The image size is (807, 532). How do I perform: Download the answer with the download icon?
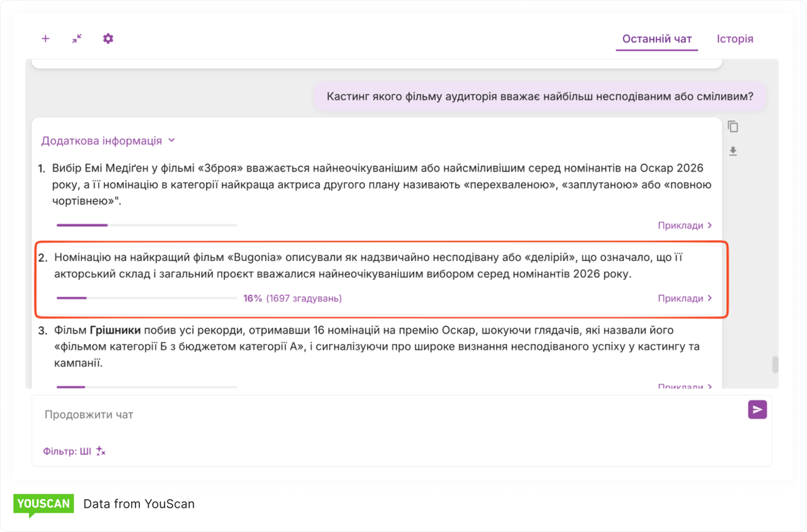(733, 151)
